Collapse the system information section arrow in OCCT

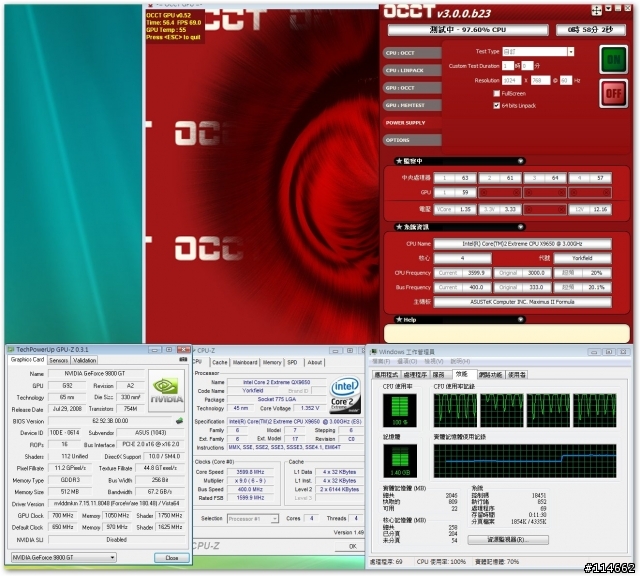pos(520,227)
